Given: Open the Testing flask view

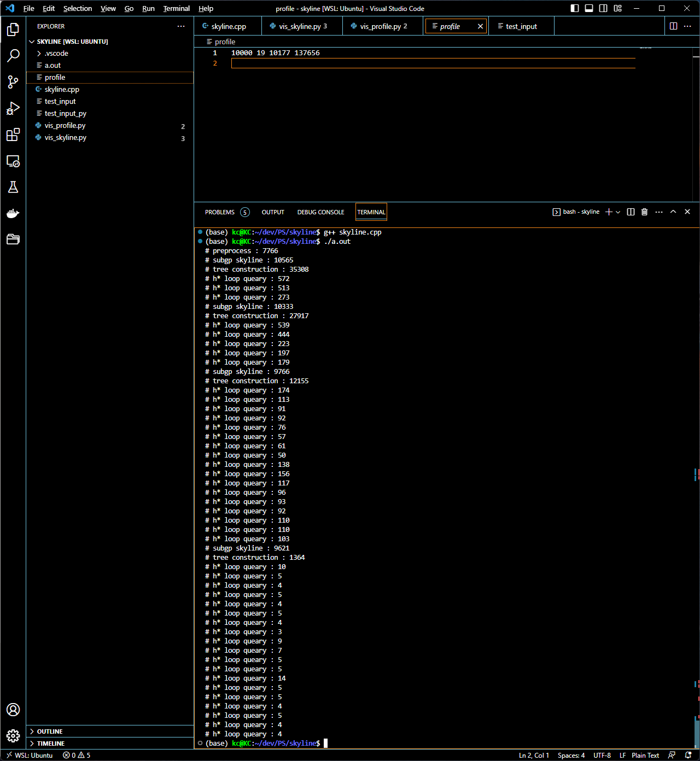Looking at the screenshot, I should [x=13, y=187].
